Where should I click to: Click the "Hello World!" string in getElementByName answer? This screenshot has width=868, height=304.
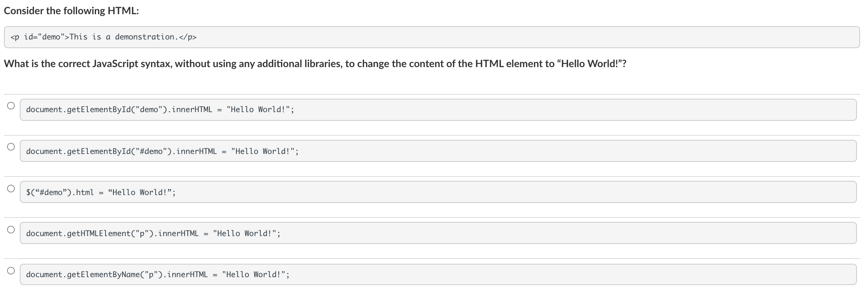pyautogui.click(x=254, y=274)
